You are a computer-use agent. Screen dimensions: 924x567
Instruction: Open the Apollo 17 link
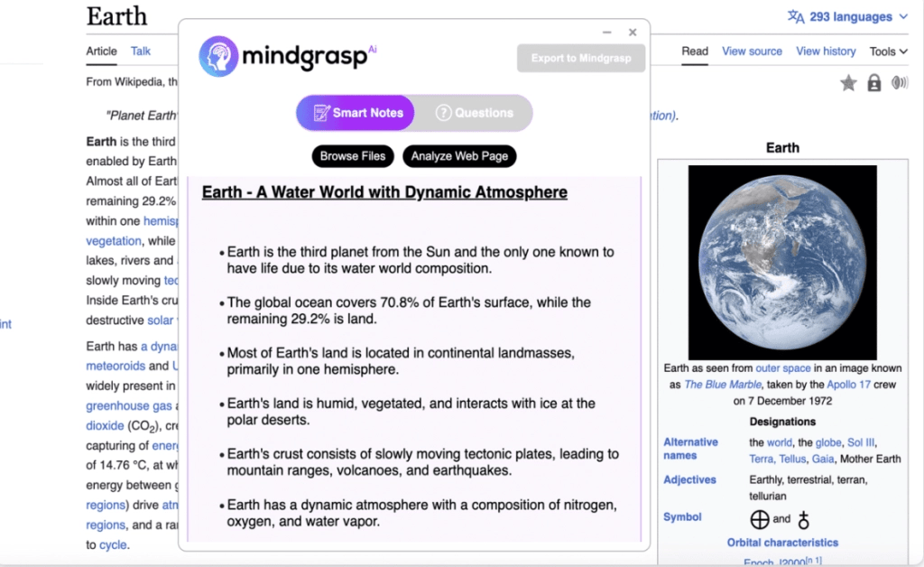856,385
